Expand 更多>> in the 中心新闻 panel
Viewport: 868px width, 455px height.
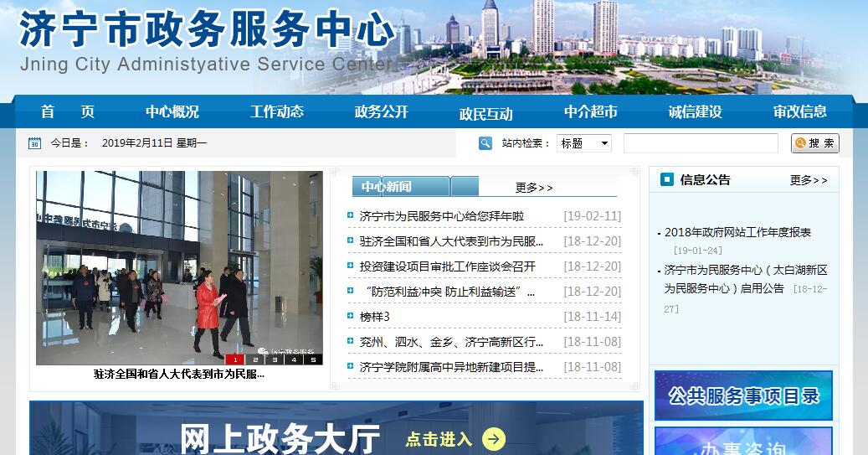tap(534, 188)
